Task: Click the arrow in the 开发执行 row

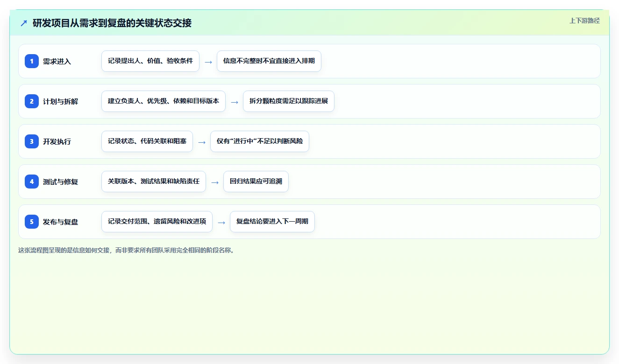Action: coord(202,142)
